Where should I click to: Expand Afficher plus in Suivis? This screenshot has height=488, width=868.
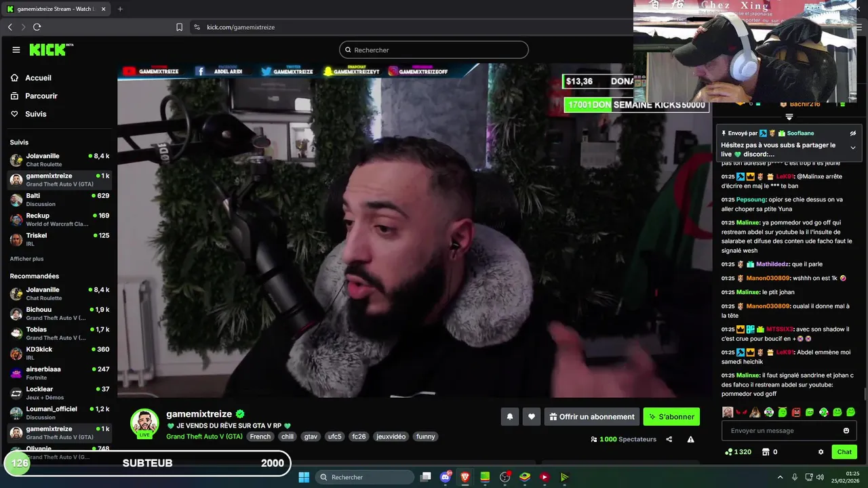(x=26, y=259)
